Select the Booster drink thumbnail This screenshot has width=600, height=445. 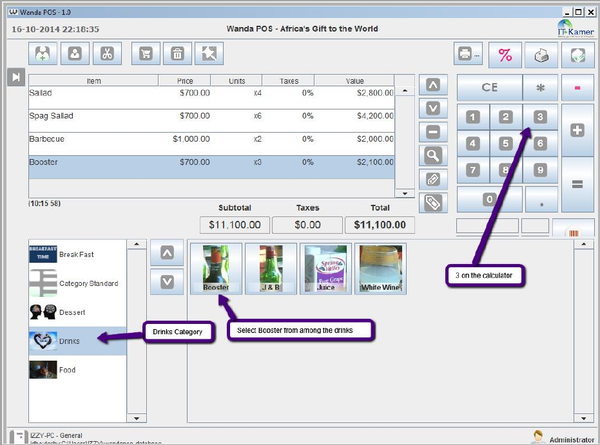click(x=215, y=268)
